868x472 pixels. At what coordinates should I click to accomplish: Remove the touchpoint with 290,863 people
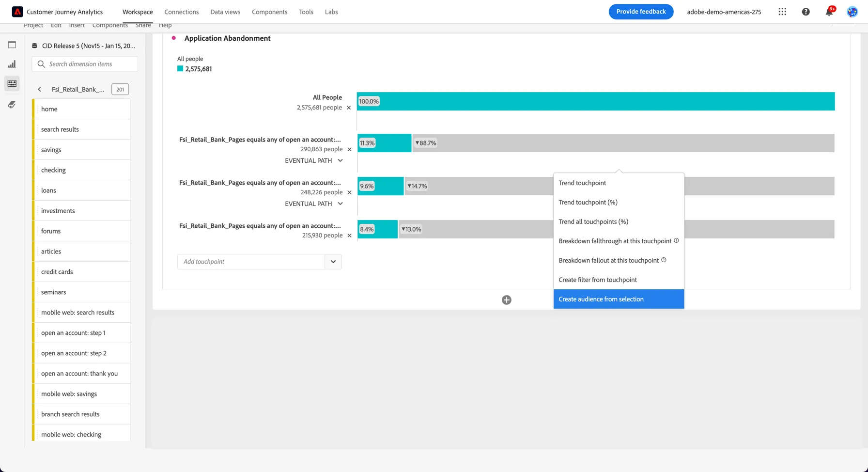[x=349, y=149]
